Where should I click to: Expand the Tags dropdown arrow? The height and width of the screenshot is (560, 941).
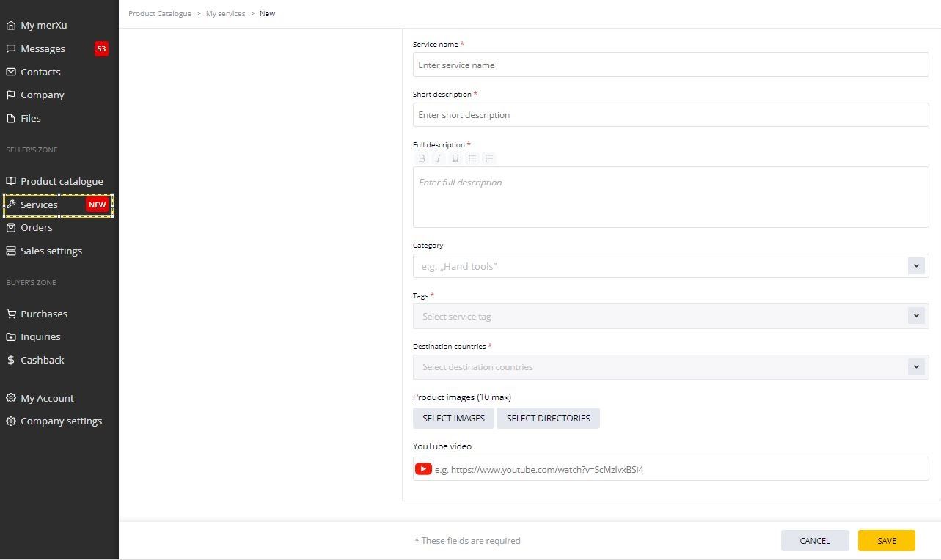pos(916,316)
